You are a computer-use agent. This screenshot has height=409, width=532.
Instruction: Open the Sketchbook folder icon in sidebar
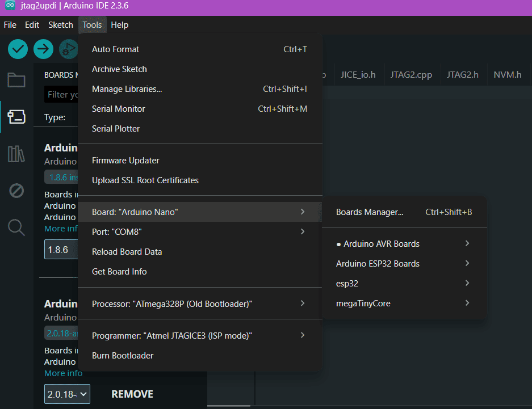click(x=16, y=80)
